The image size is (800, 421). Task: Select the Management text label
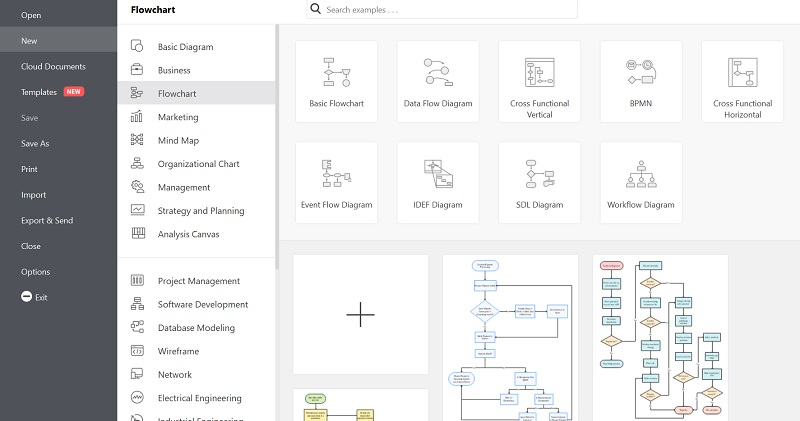coord(184,187)
